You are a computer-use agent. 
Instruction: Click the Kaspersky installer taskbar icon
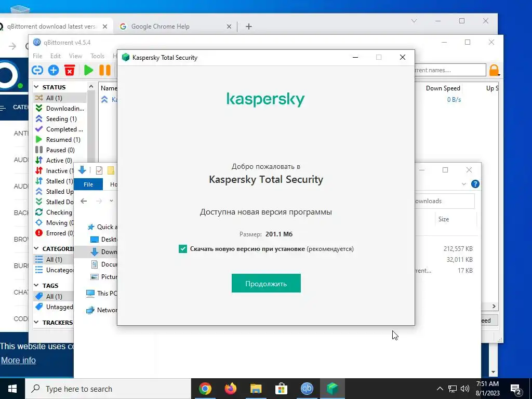click(x=332, y=389)
